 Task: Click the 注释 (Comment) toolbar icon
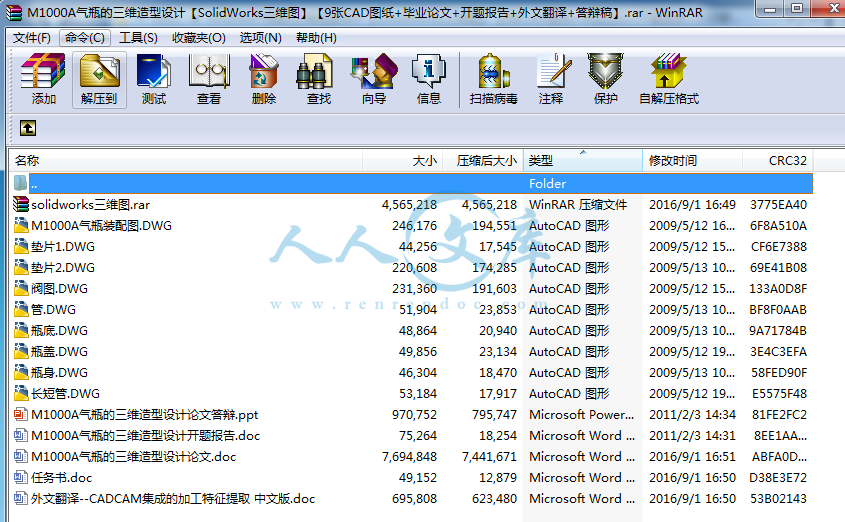click(x=554, y=71)
